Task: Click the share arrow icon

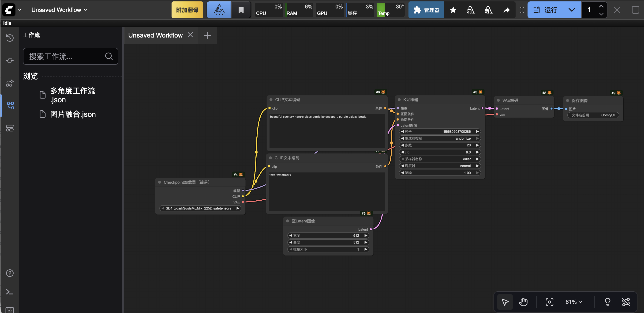Action: (x=506, y=10)
